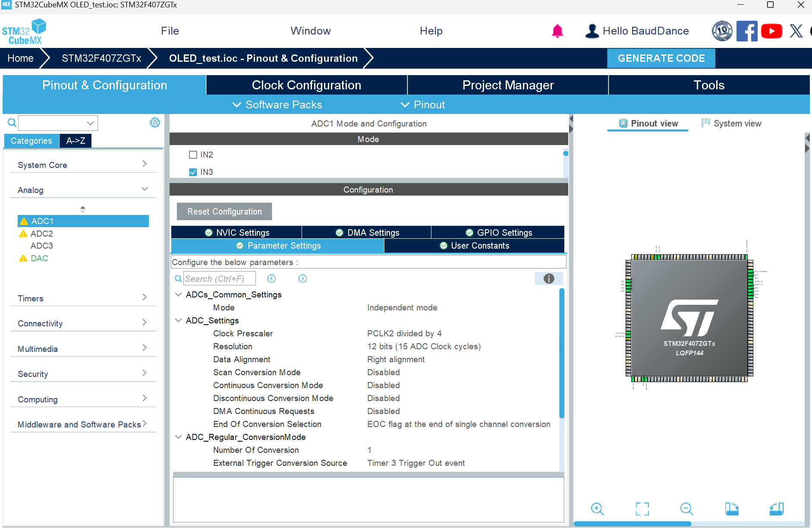This screenshot has width=812, height=528.
Task: Click the GENERATE CODE button
Action: click(661, 58)
